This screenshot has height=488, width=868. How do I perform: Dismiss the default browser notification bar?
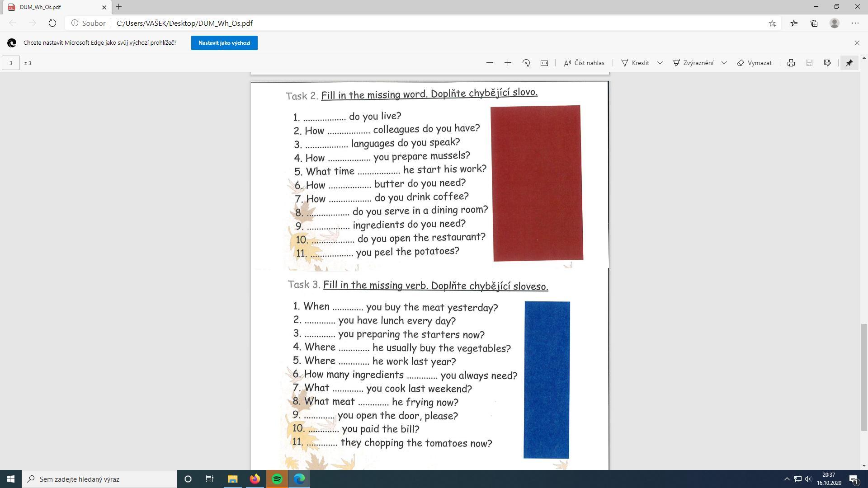(x=857, y=43)
